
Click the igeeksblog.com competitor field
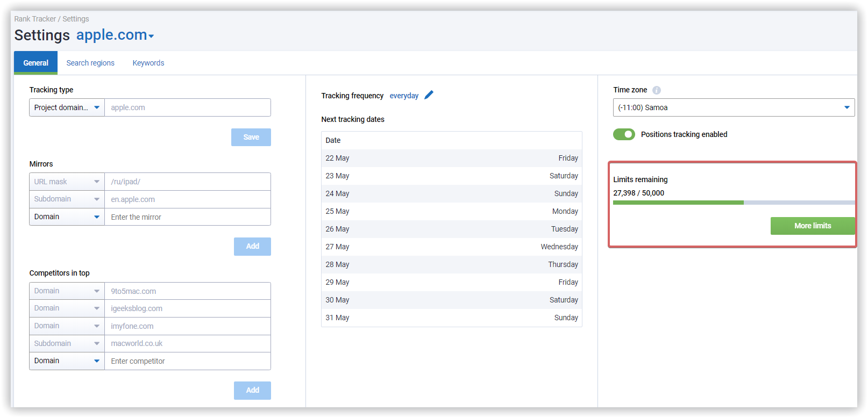coord(188,308)
